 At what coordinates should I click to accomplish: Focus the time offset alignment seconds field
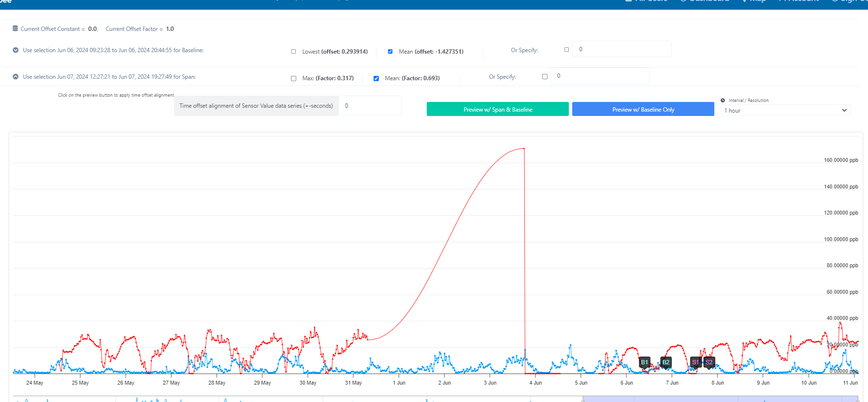coord(370,106)
